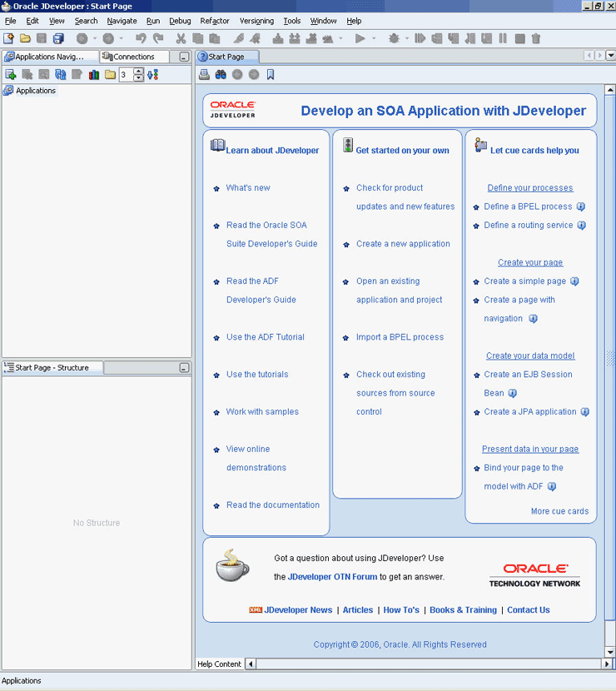Click the Print icon on Start Page
The height and width of the screenshot is (691, 616).
[204, 74]
